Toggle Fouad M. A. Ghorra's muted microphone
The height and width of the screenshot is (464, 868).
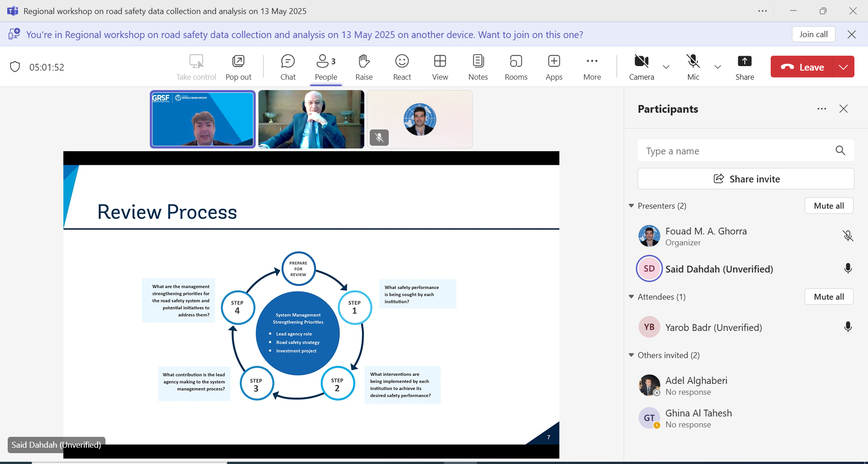(x=848, y=236)
